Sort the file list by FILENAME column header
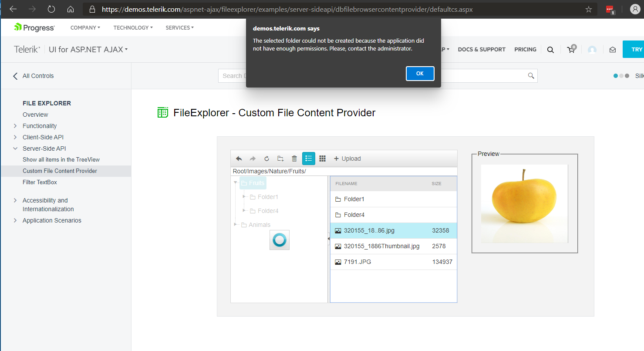 tap(346, 184)
